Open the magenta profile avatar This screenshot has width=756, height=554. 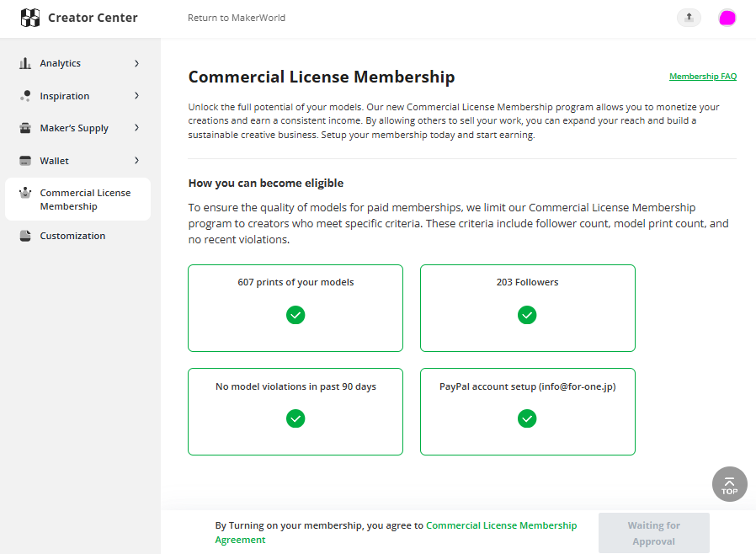click(727, 18)
